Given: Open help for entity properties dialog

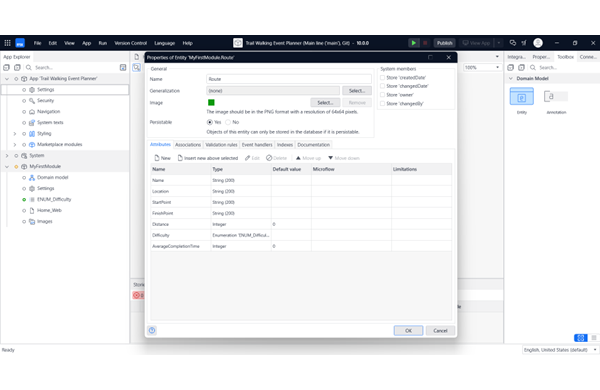Looking at the screenshot, I should 152,330.
